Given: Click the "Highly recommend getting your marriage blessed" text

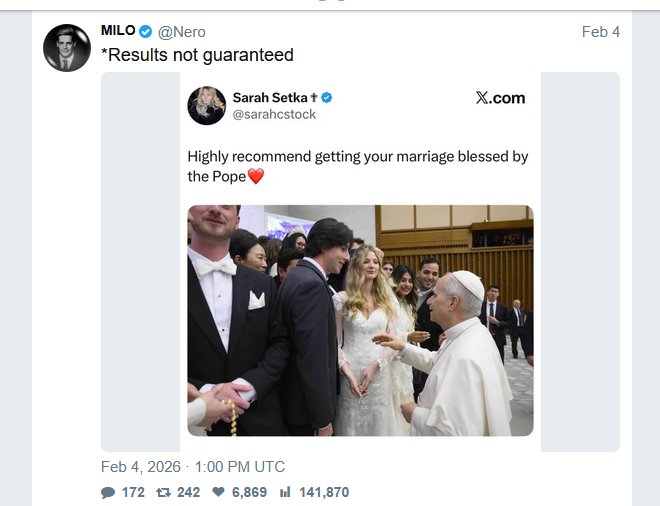Looking at the screenshot, I should pyautogui.click(x=358, y=157).
